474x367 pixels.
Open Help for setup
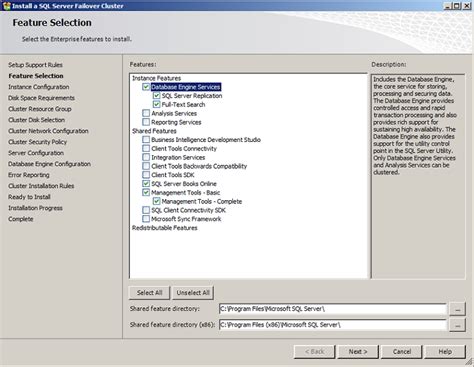point(445,352)
